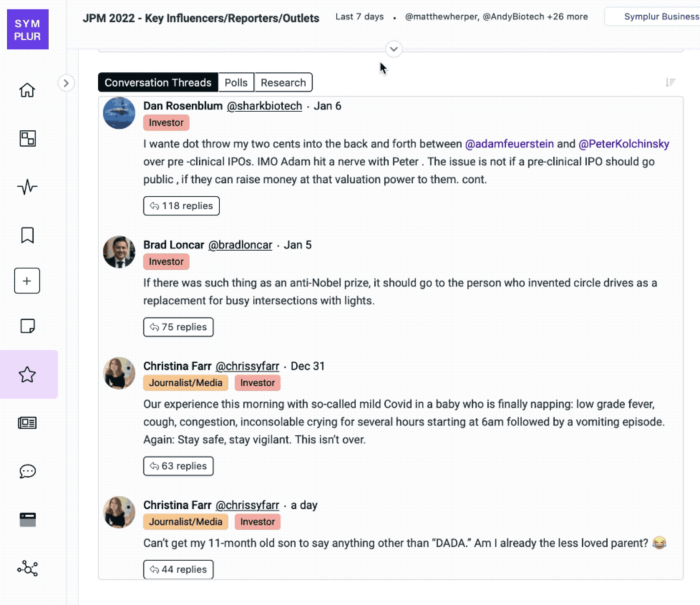This screenshot has width=700, height=605.
Task: Click the Jan 6 post date
Action: (327, 106)
